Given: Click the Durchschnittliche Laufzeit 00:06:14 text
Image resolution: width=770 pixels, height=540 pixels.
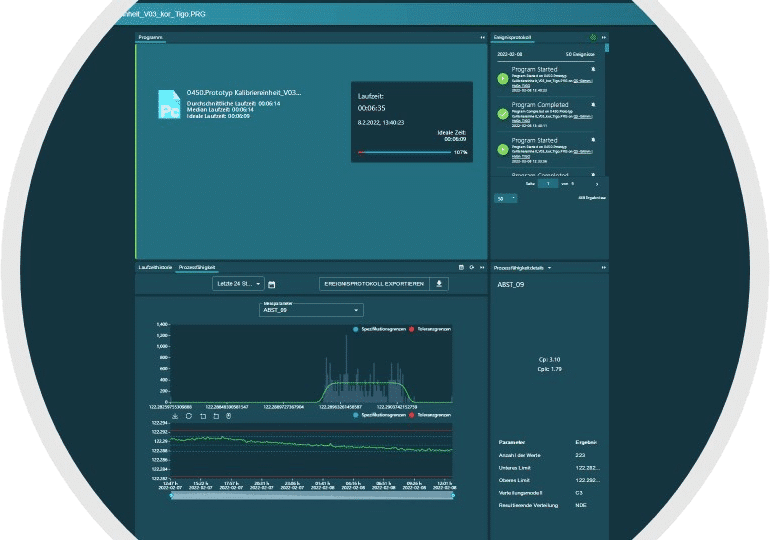Looking at the screenshot, I should click(233, 104).
